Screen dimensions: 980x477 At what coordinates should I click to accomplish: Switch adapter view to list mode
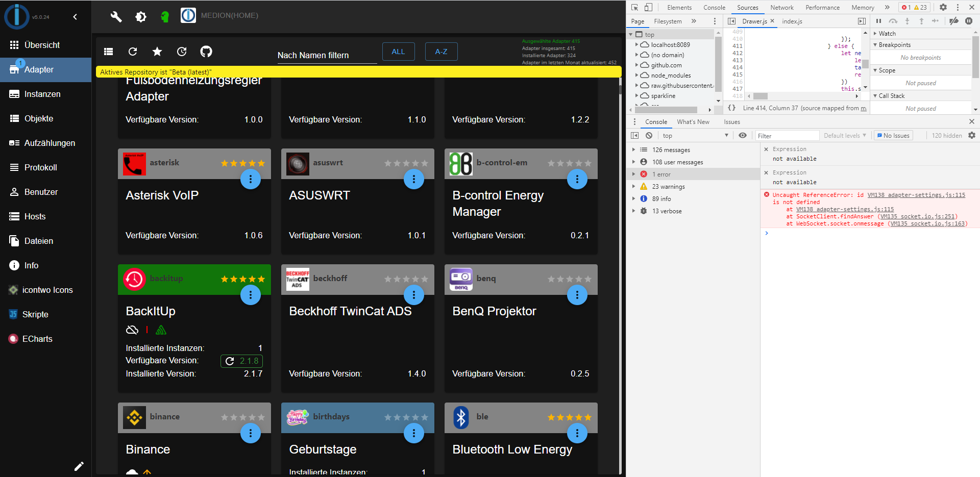pos(108,52)
